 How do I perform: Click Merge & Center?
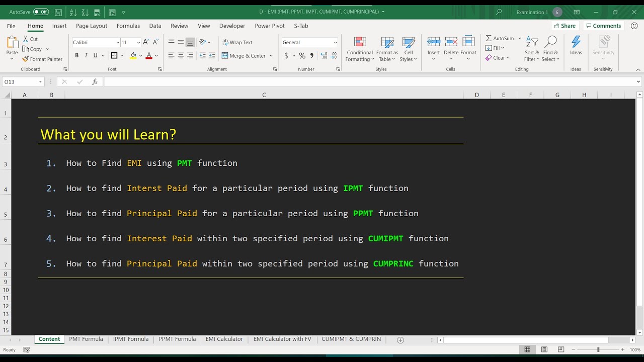pyautogui.click(x=244, y=56)
